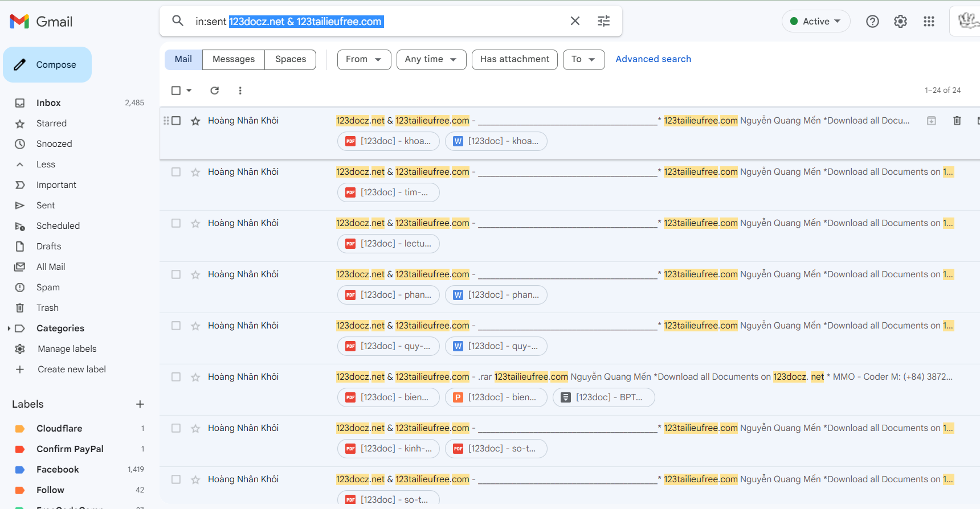The image size is (980, 509).
Task: Open the Support help icon
Action: [x=872, y=22]
